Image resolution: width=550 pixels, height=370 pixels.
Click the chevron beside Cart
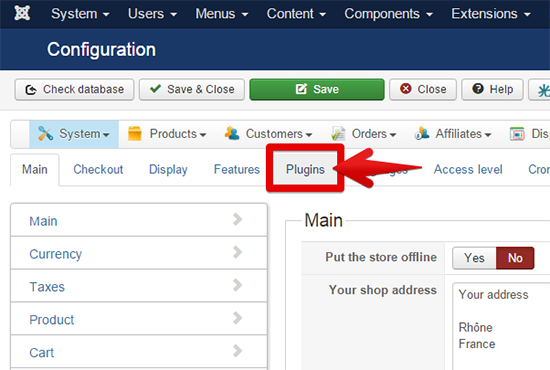[x=237, y=351]
